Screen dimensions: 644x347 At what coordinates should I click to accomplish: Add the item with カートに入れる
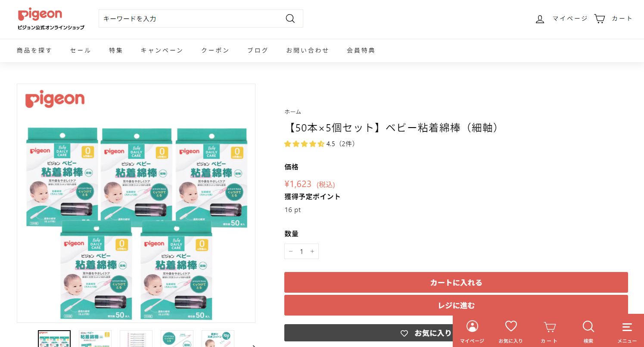(456, 282)
